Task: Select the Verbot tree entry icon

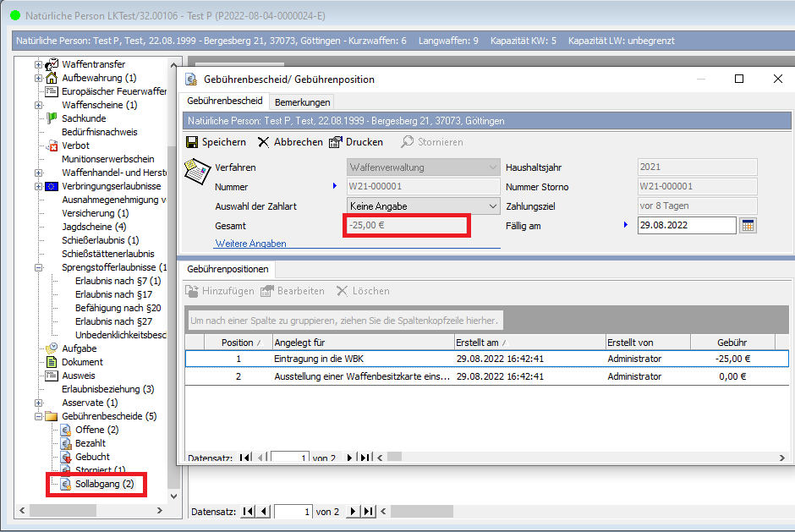Action: pos(52,145)
